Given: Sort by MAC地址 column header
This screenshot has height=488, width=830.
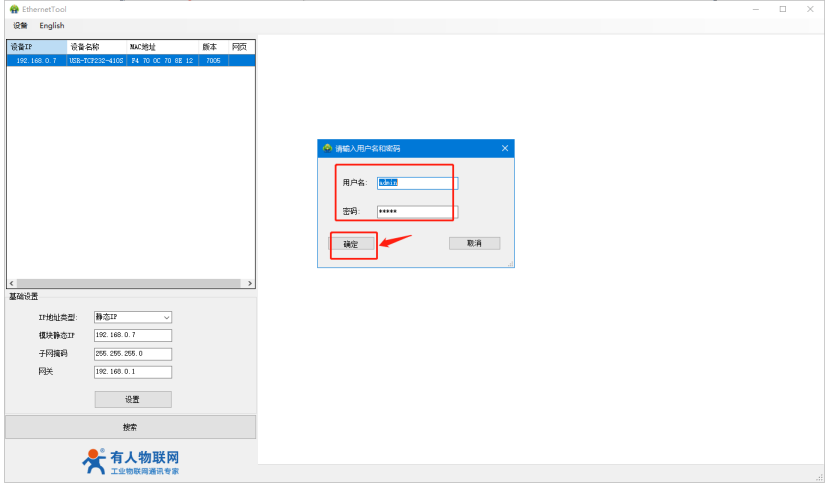Looking at the screenshot, I should [163, 47].
